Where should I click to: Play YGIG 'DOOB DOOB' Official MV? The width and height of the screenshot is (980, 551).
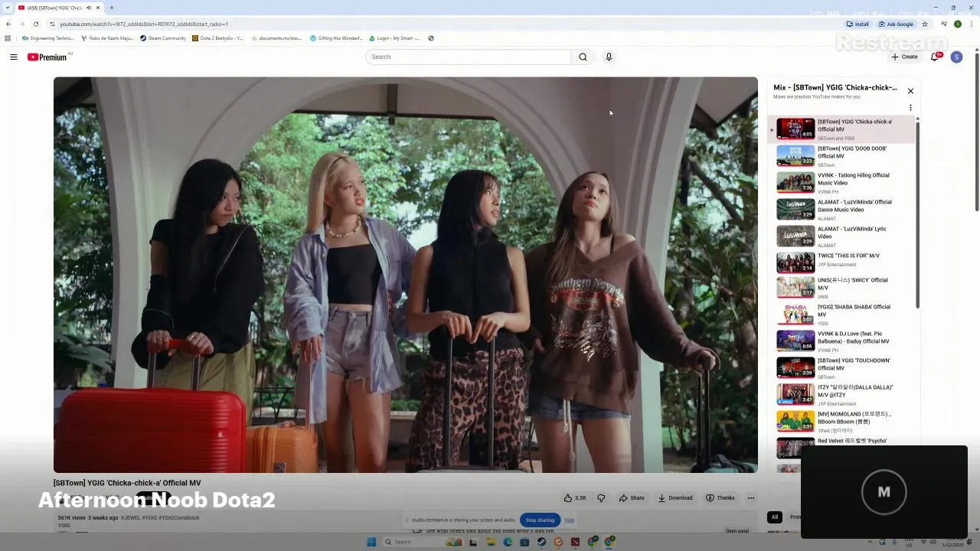point(842,155)
